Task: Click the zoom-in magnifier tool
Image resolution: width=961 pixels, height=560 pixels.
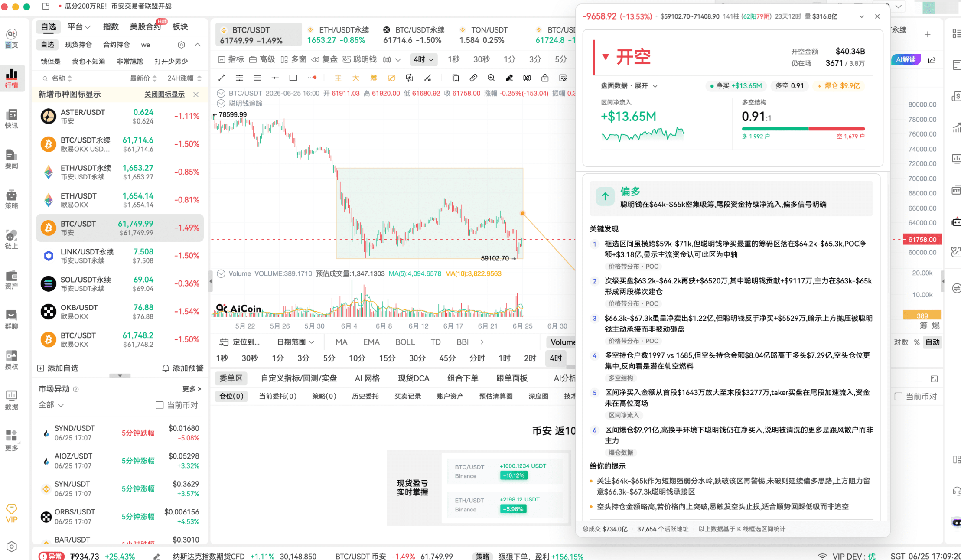Action: (x=491, y=78)
